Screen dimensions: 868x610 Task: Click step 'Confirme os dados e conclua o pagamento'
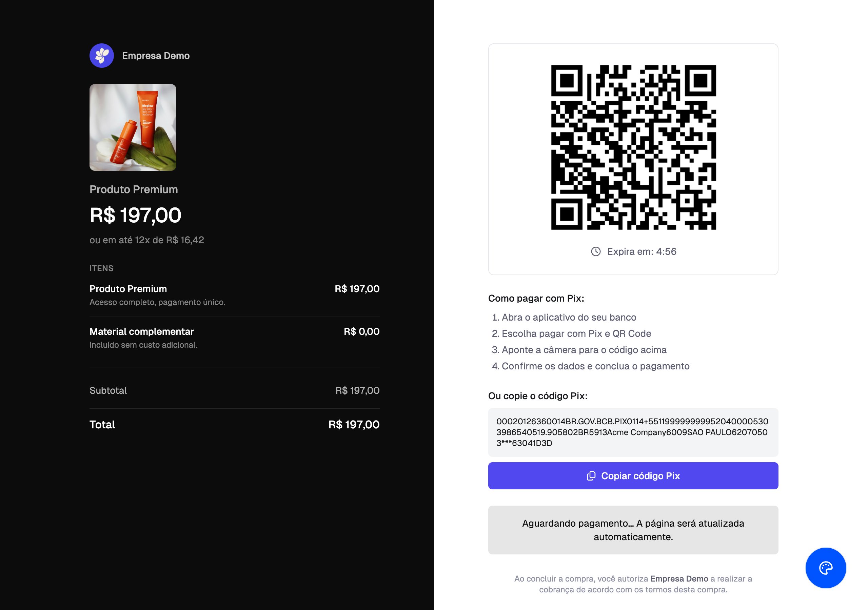595,366
